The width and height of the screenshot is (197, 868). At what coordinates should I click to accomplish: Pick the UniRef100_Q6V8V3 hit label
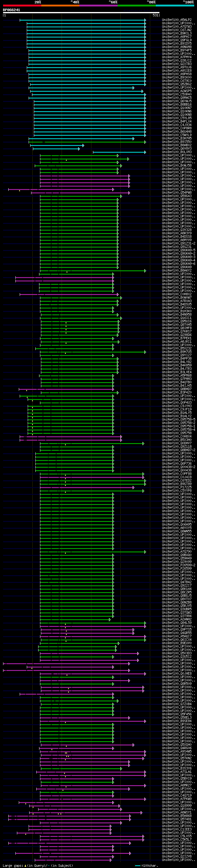click(x=177, y=149)
